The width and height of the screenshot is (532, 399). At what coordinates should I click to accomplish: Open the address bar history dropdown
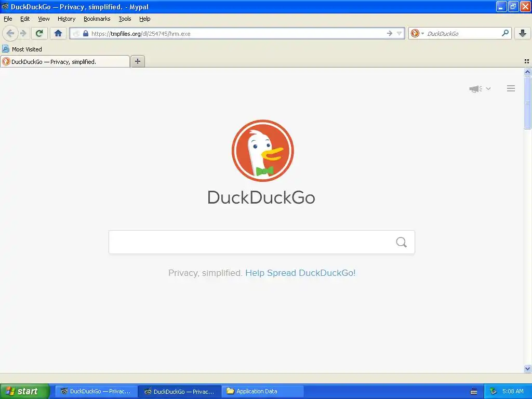point(400,33)
